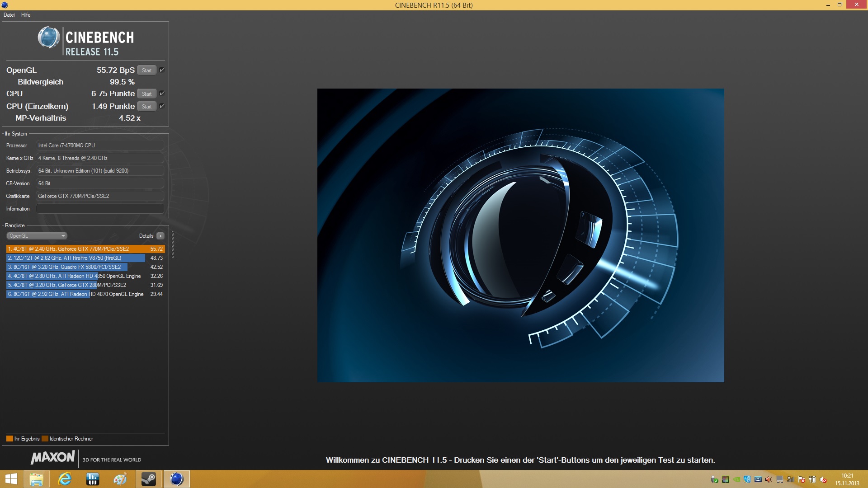Open File Explorer from the taskbar
This screenshot has height=488, width=868.
click(x=37, y=479)
